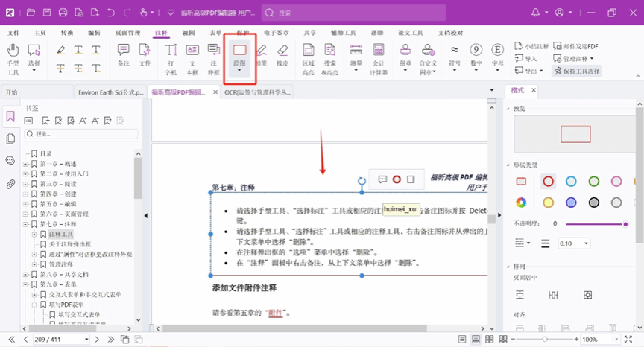Select the Hand tool (手型工具)
Image resolution: width=644 pixels, height=347 pixels.
[13, 58]
